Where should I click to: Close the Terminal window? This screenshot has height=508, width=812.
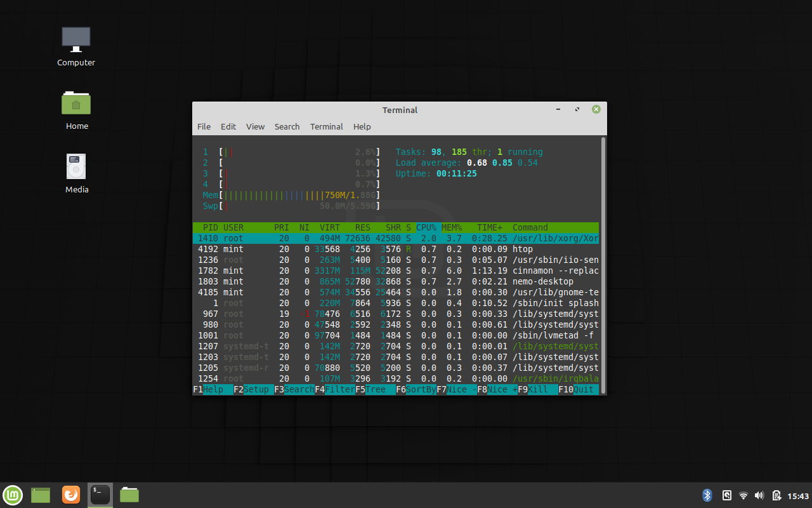click(596, 110)
